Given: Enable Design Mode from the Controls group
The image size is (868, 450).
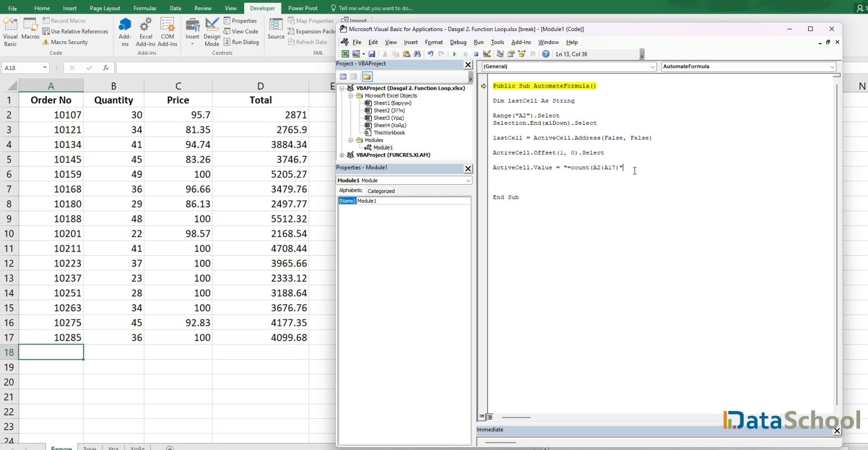Looking at the screenshot, I should point(211,31).
